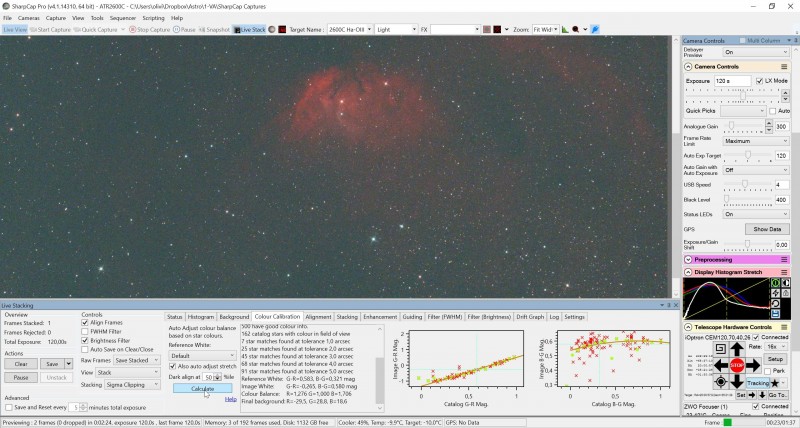Click Quick Capture in the toolbar
800x428 pixels.
tap(96, 30)
